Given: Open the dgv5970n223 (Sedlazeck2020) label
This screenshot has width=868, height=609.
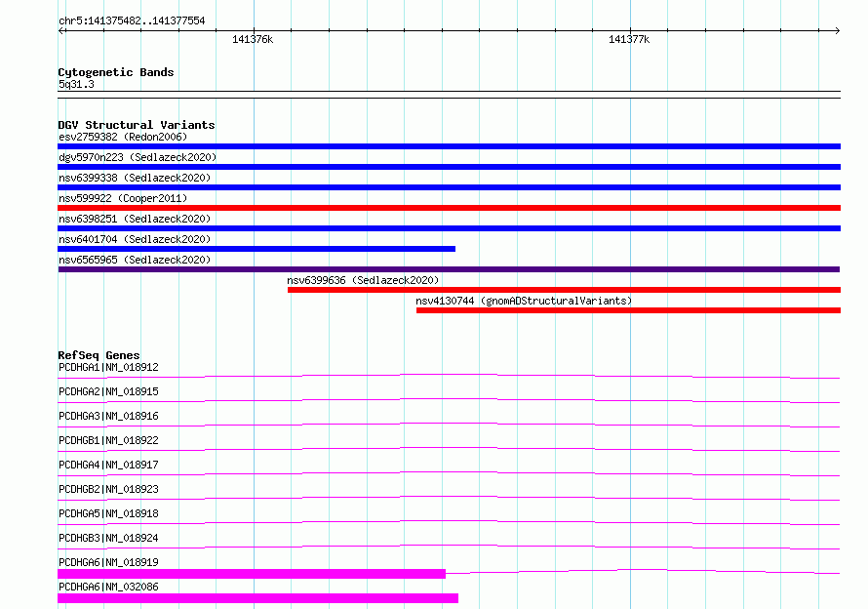Looking at the screenshot, I should coord(138,157).
